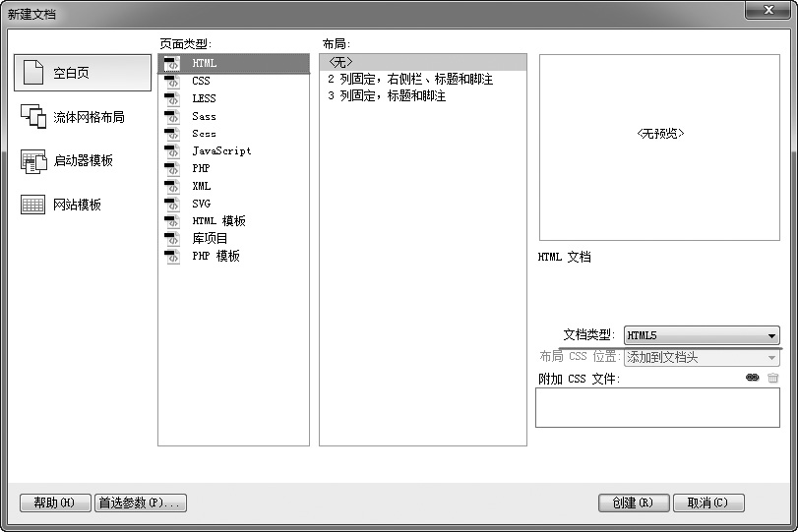Open the 流体网格布局 category

coord(73,117)
